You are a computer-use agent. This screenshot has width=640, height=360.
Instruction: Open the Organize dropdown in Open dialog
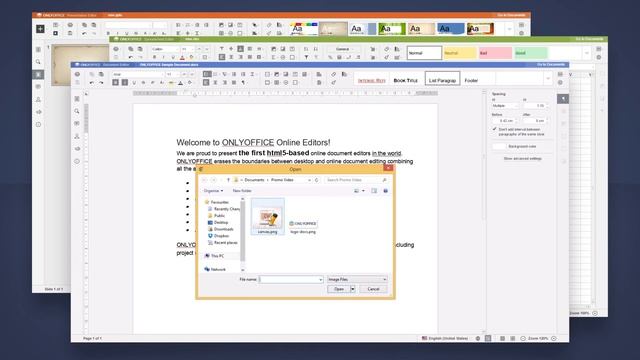pyautogui.click(x=213, y=191)
